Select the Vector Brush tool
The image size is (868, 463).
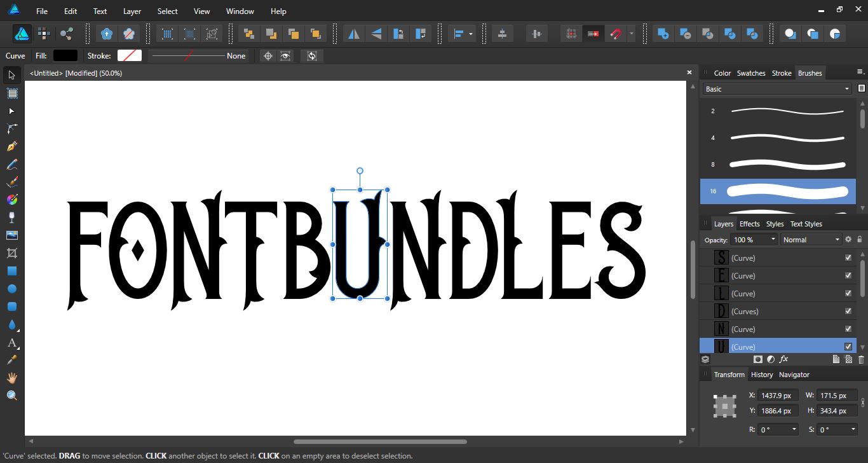pos(11,182)
